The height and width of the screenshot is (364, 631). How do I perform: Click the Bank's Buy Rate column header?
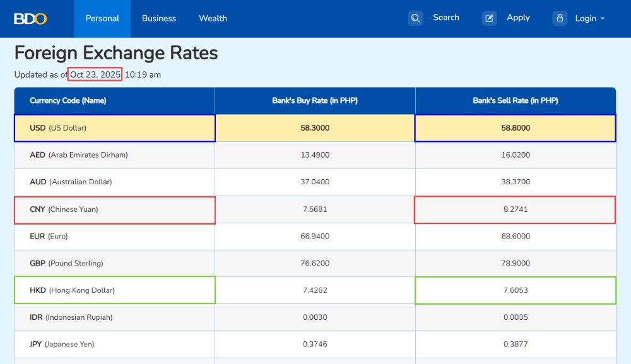[315, 101]
